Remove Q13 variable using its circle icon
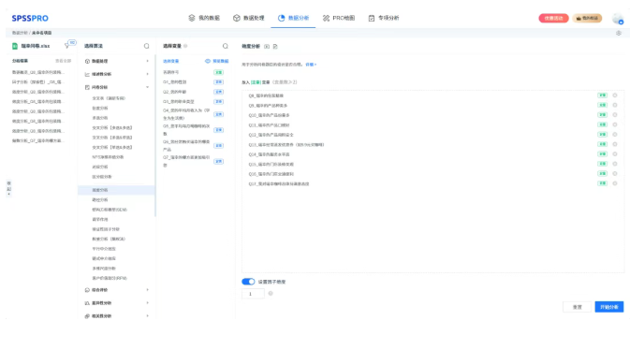 click(x=615, y=144)
